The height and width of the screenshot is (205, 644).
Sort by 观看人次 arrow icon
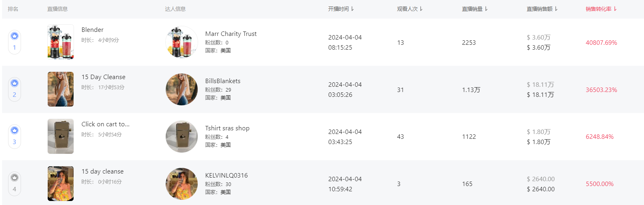[x=421, y=9]
